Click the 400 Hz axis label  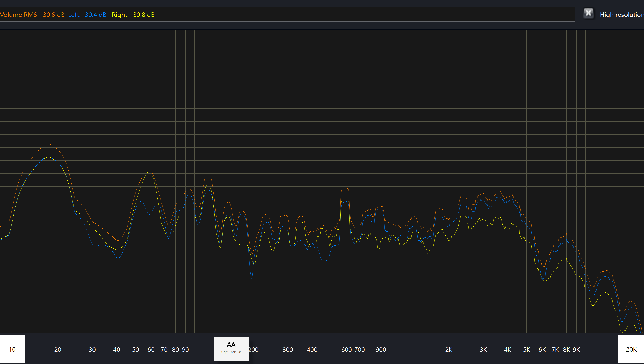tap(312, 349)
